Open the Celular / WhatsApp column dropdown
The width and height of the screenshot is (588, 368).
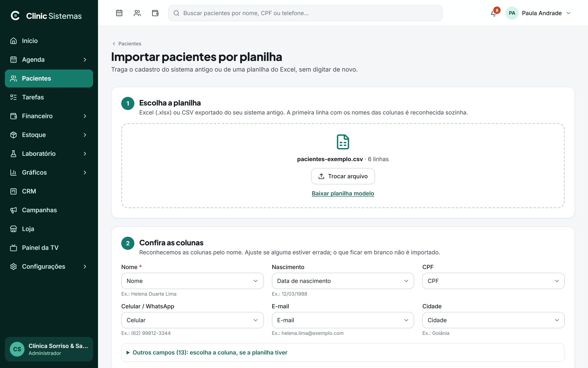192,320
